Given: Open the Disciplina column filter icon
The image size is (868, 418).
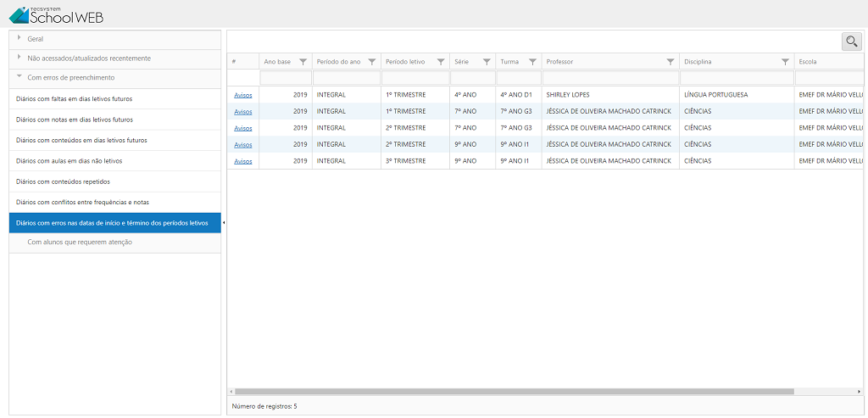Looking at the screenshot, I should click(x=786, y=62).
